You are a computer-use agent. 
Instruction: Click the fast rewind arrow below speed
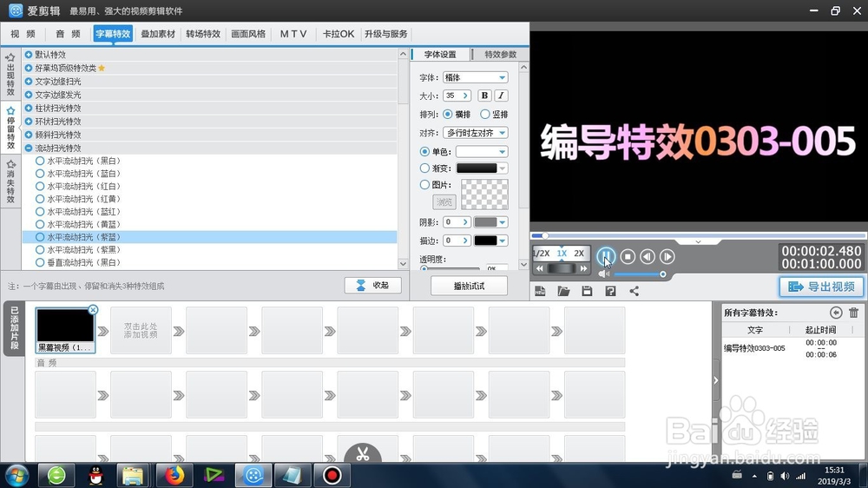click(540, 268)
